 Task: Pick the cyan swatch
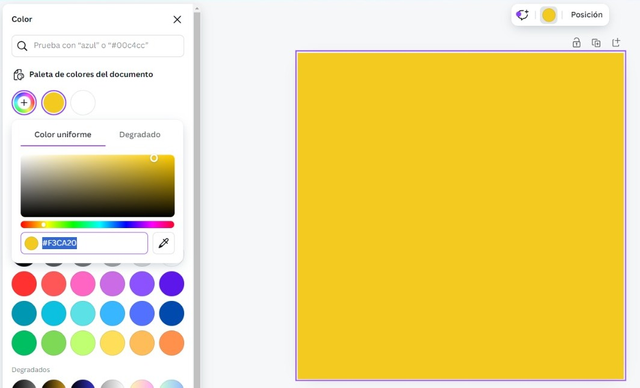point(54,313)
